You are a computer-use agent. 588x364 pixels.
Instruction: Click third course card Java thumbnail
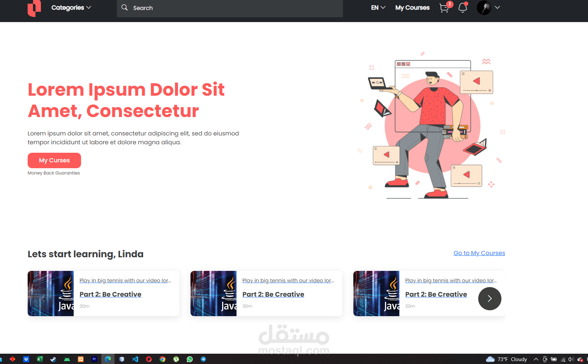pos(377,294)
